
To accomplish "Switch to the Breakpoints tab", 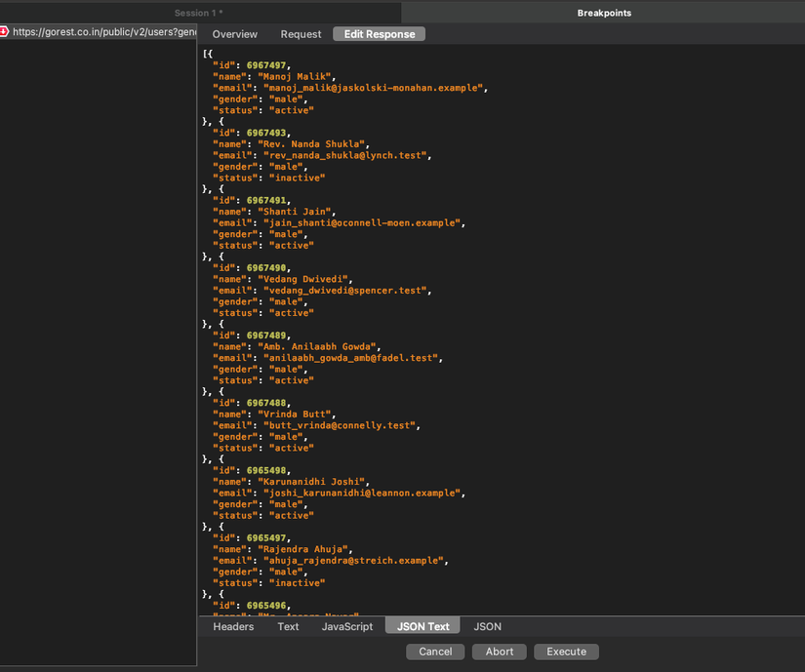I will point(602,12).
